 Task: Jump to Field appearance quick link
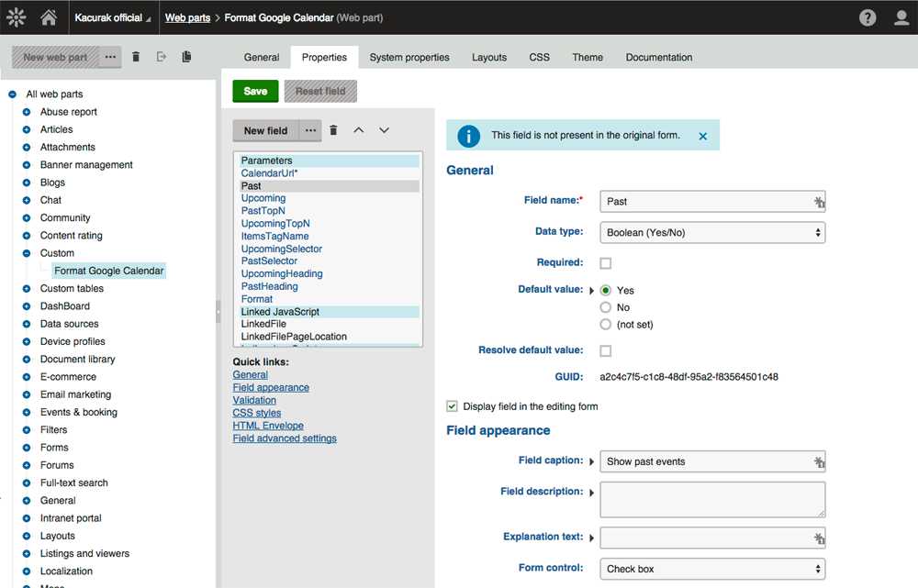tap(271, 387)
